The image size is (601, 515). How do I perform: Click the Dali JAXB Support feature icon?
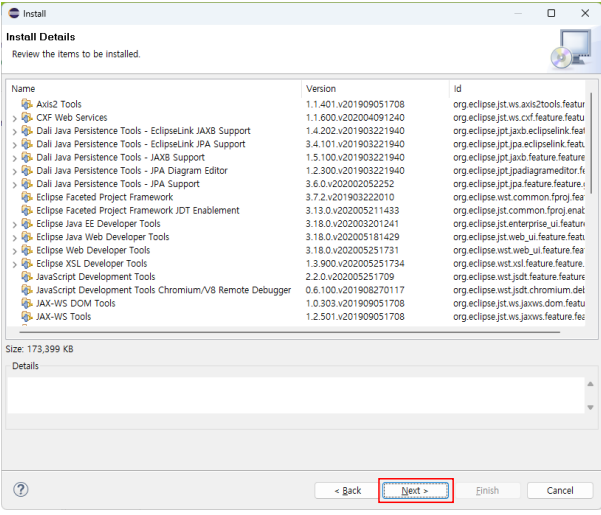point(27,157)
